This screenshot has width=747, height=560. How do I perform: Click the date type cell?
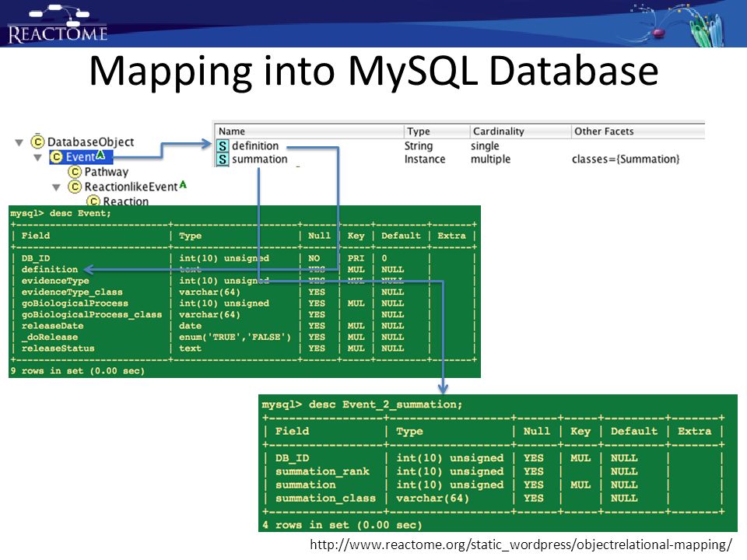click(x=190, y=326)
